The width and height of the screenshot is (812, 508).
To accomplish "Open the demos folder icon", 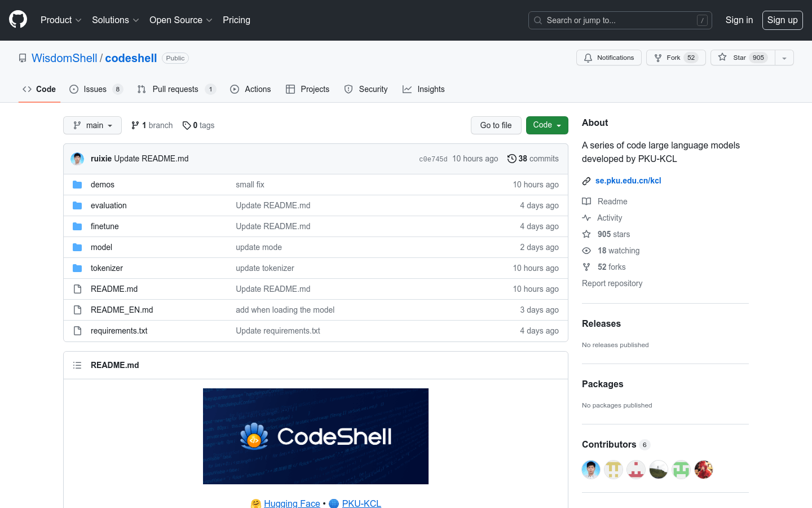I will 77,185.
